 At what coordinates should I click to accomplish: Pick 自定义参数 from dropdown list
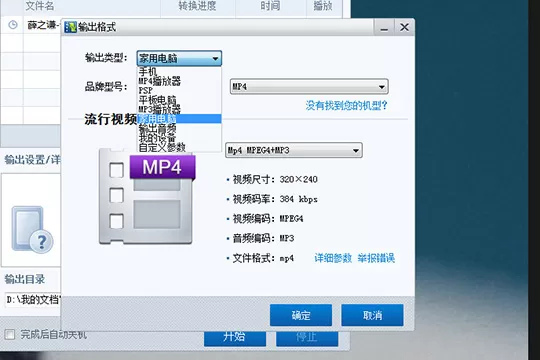(179, 147)
